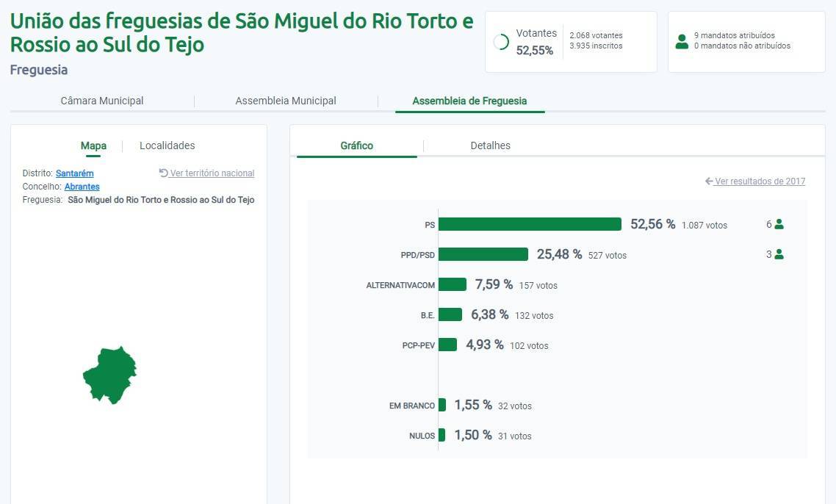Click the mandates person icon
Viewport: 836px width, 504px height.
click(682, 41)
